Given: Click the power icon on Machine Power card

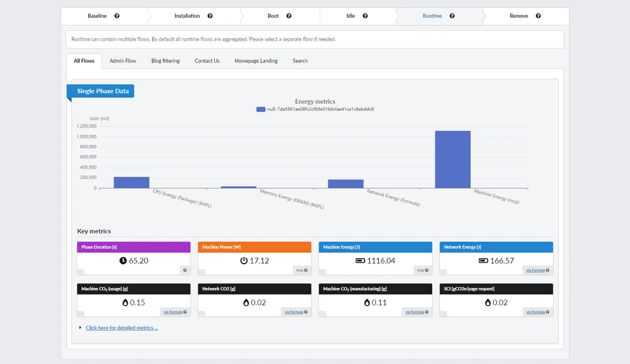Looking at the screenshot, I should (x=243, y=261).
